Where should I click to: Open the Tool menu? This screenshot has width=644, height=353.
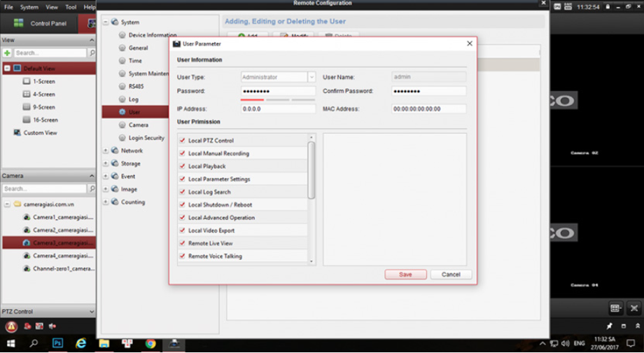click(x=71, y=7)
